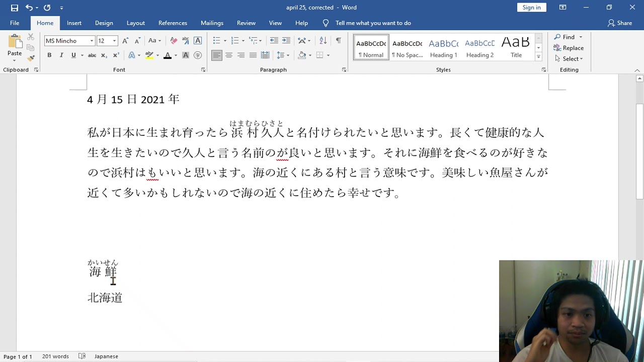Click the Replace button
Image resolution: width=644 pixels, height=362 pixels.
tap(569, 48)
